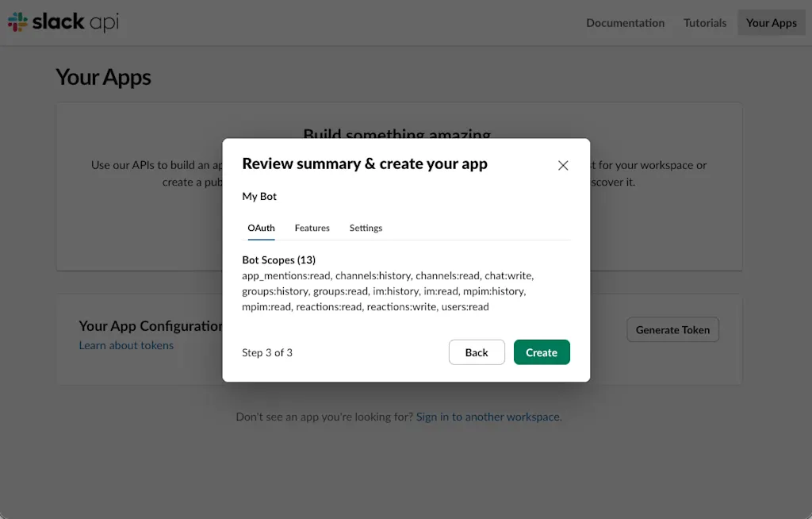Click the My Bot app name
Image resolution: width=812 pixels, height=519 pixels.
[259, 197]
